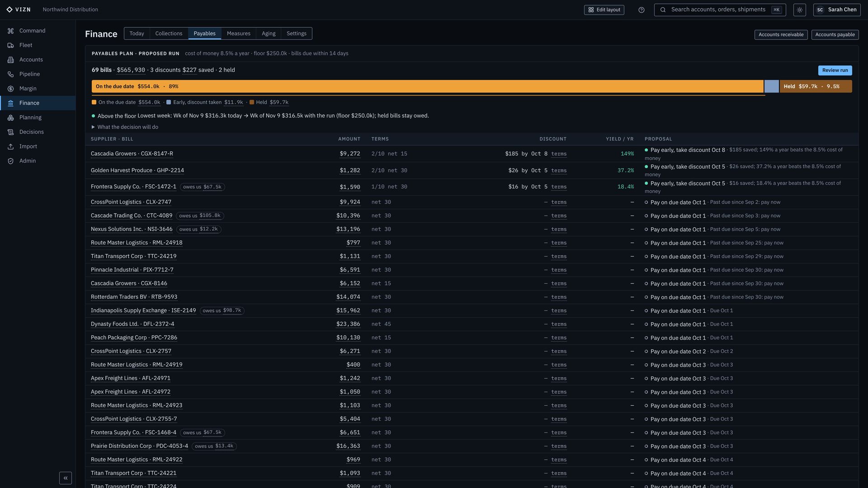Toggle the light/dark theme sun icon
This screenshot has width=868, height=488.
click(799, 10)
